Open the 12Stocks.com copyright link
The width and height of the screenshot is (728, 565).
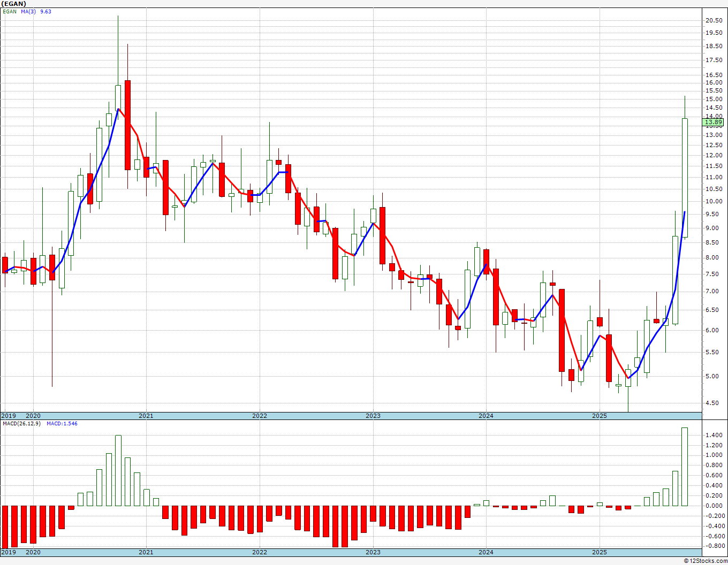tap(705, 561)
